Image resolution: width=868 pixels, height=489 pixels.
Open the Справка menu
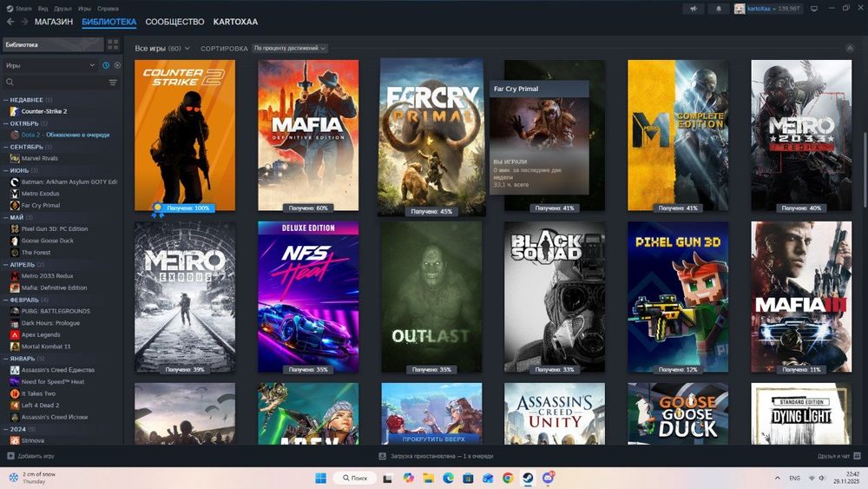(x=108, y=9)
